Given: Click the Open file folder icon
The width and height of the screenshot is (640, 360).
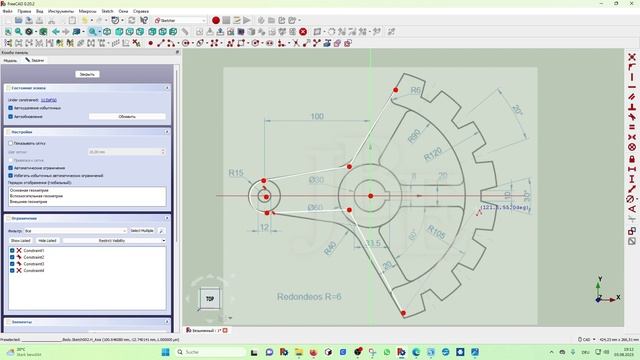Looking at the screenshot, I should 18,20.
